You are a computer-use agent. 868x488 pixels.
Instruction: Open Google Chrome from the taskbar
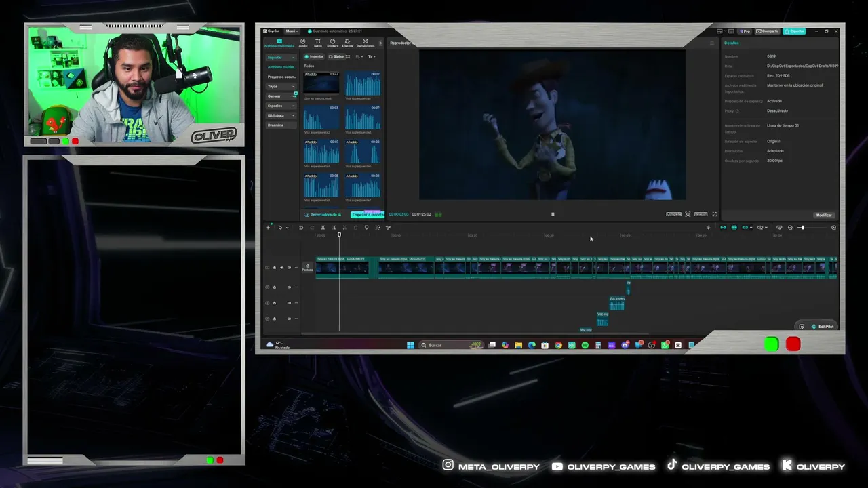coord(558,345)
